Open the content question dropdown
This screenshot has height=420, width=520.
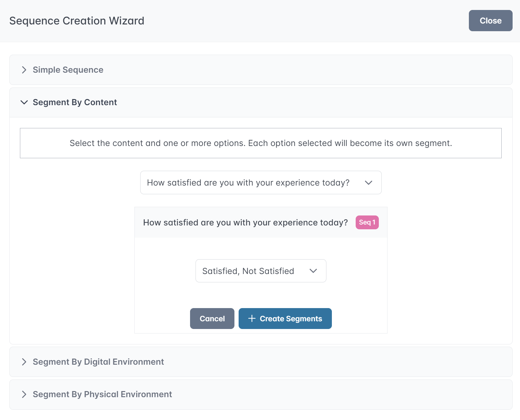click(248, 183)
